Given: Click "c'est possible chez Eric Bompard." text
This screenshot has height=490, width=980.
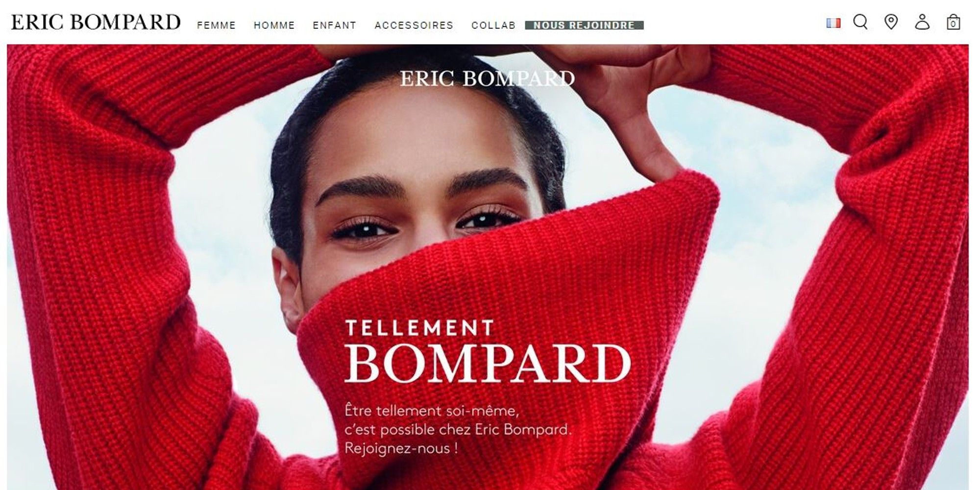Looking at the screenshot, I should (458, 430).
